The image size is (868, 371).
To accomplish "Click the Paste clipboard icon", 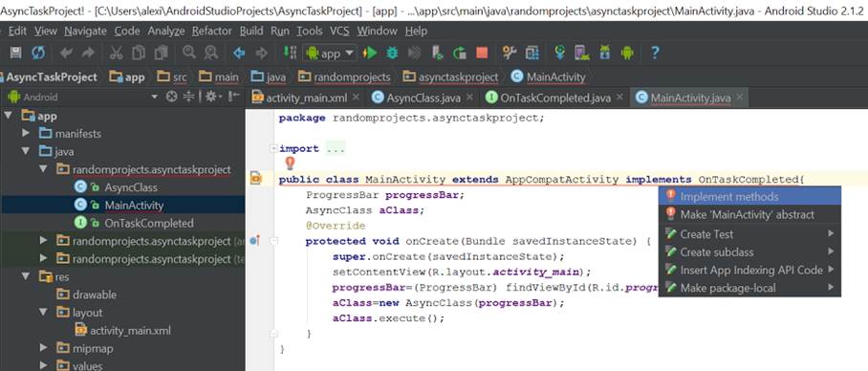I will [161, 53].
